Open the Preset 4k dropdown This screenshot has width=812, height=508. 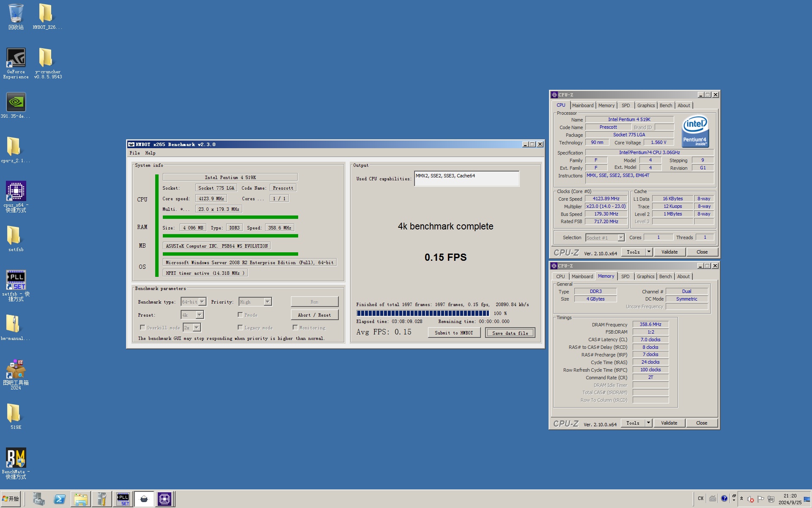click(x=200, y=315)
